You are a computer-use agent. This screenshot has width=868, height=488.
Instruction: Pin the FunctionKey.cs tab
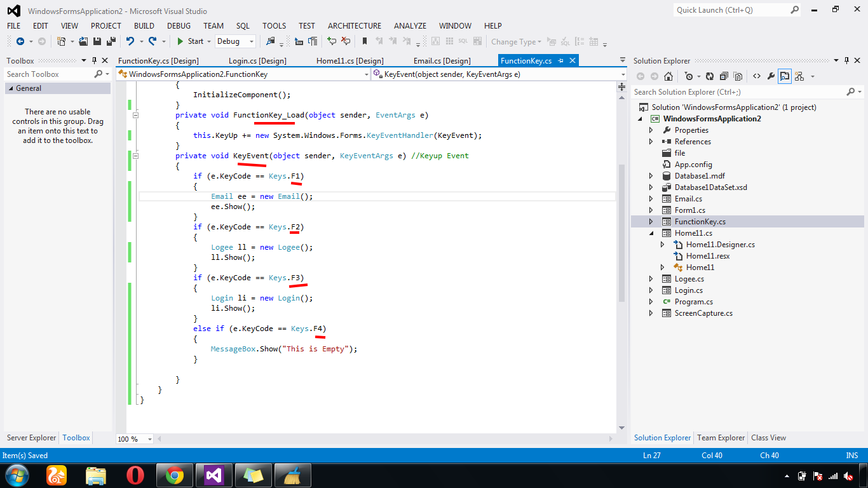[x=560, y=60]
